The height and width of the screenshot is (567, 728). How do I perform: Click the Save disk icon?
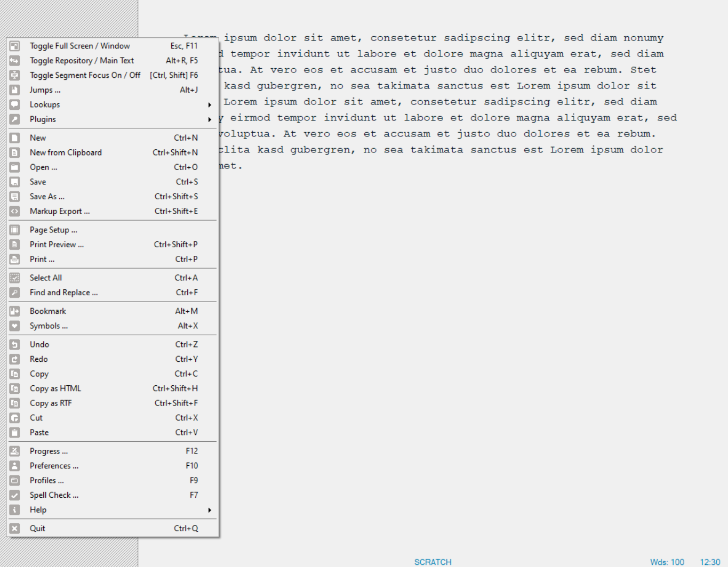click(x=15, y=182)
